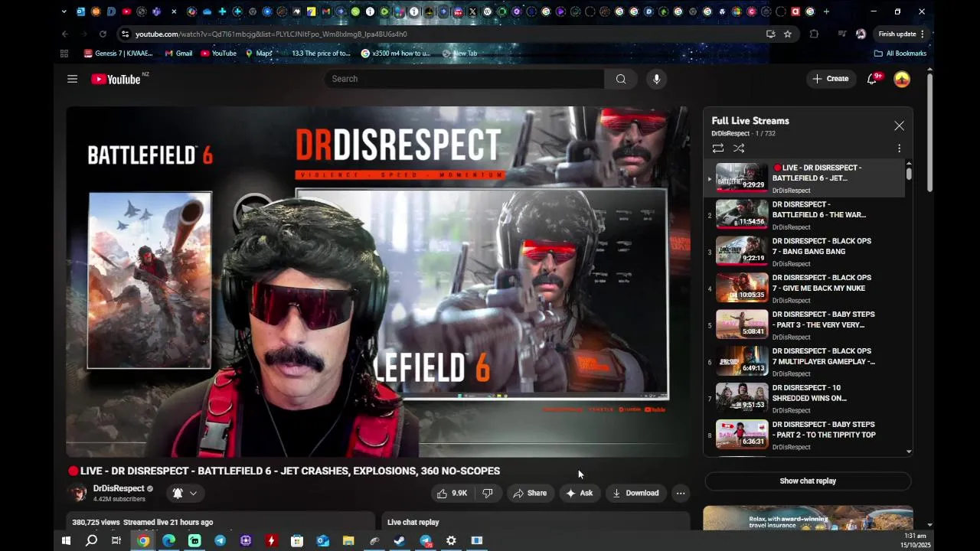Screen dimensions: 980x551
Task: Bookmark this page with star icon
Action: tap(787, 34)
